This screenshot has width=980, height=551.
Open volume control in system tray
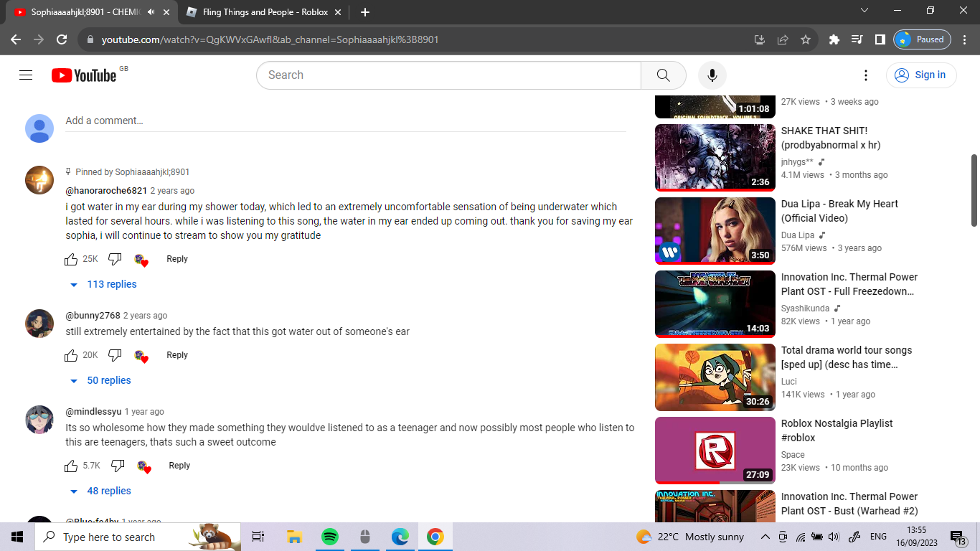834,537
